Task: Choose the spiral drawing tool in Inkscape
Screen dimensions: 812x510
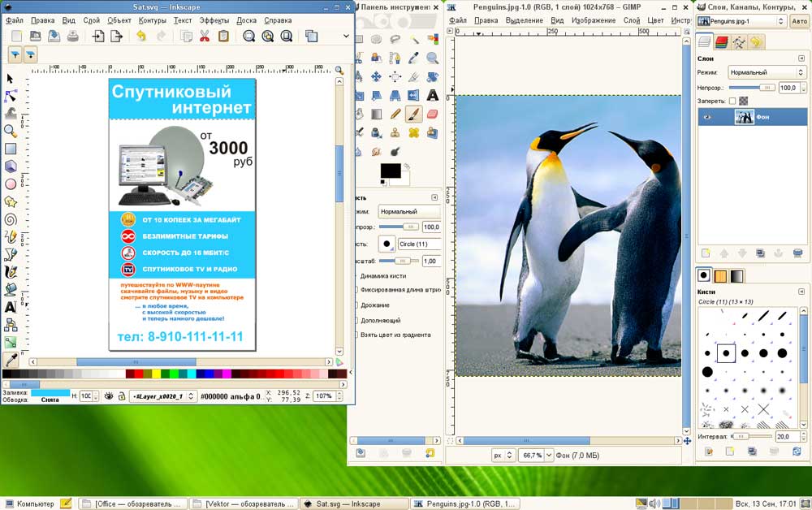Action: pyautogui.click(x=11, y=218)
